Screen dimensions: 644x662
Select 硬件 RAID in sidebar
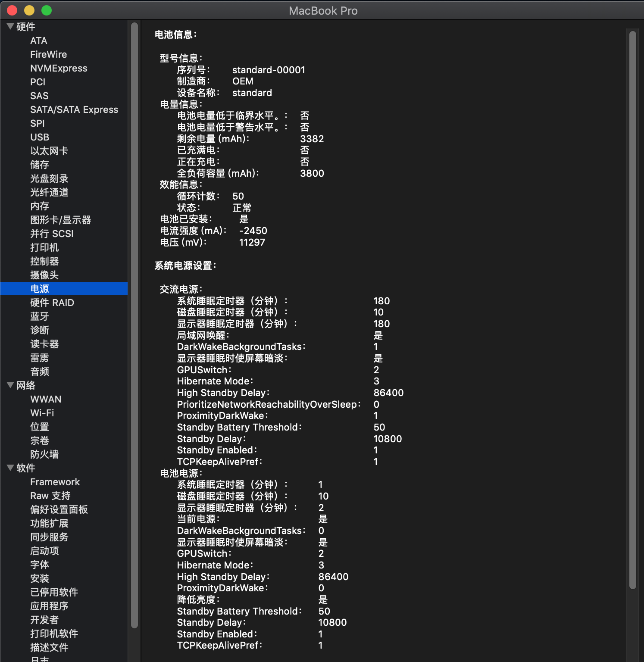coord(52,303)
